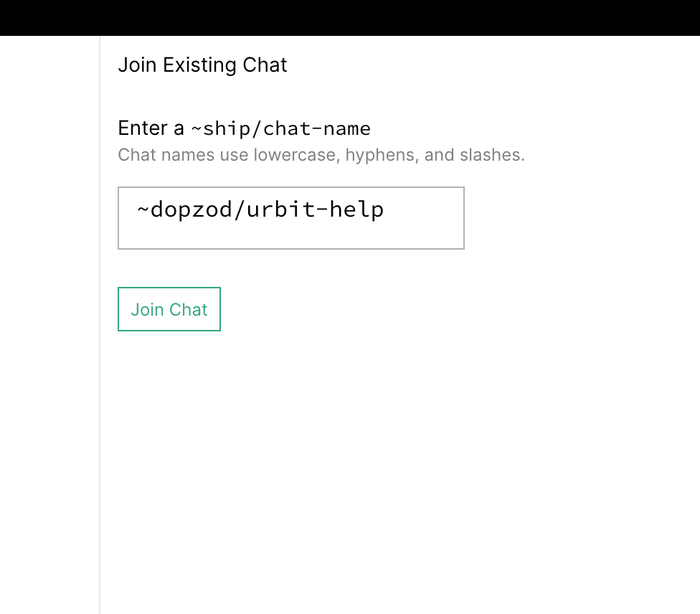This screenshot has height=614, width=700.
Task: Click the hyphen-and-slash helper text
Action: point(321,154)
